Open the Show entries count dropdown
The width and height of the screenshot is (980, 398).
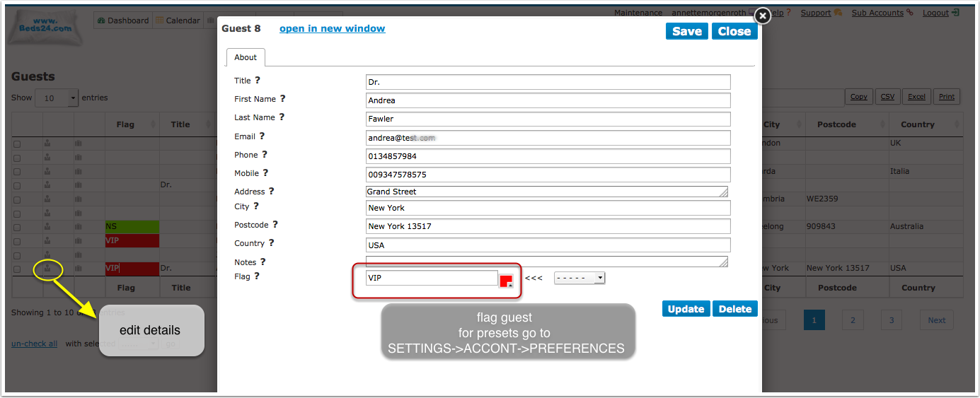(57, 98)
